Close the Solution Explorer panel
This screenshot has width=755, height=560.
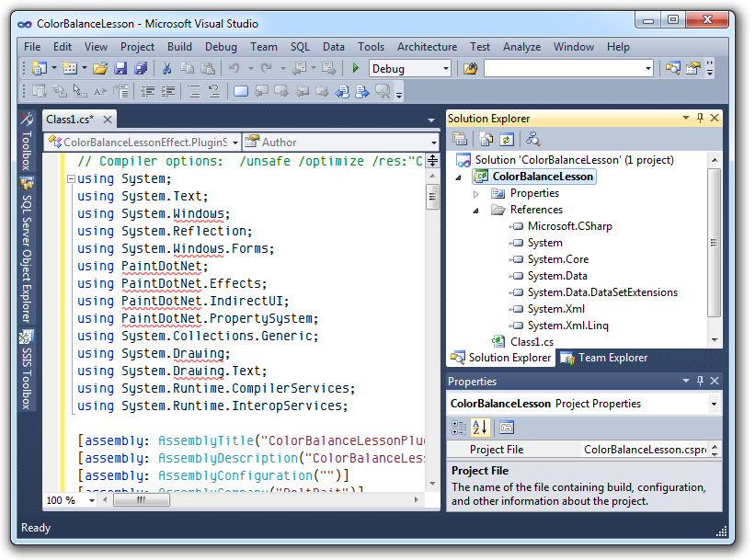tap(715, 118)
